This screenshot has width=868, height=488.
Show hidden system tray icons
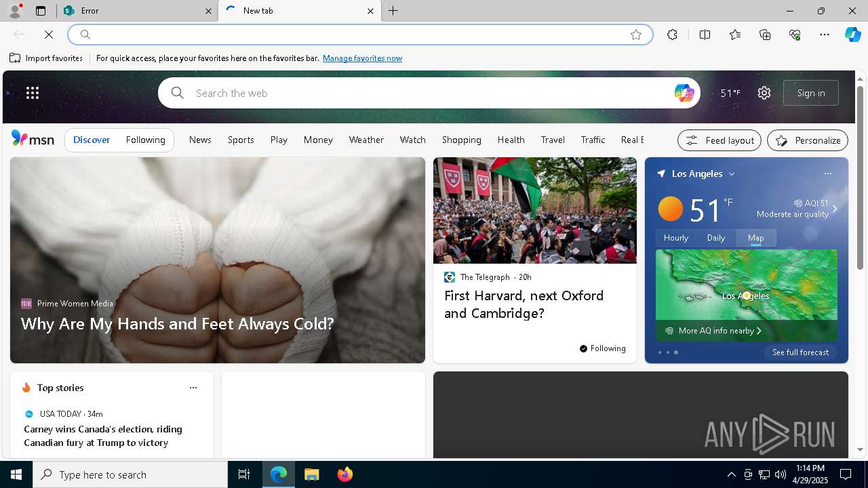click(731, 474)
